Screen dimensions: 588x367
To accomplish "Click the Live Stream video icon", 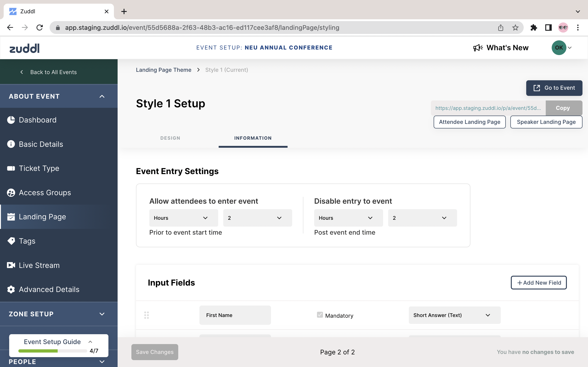I will [11, 265].
